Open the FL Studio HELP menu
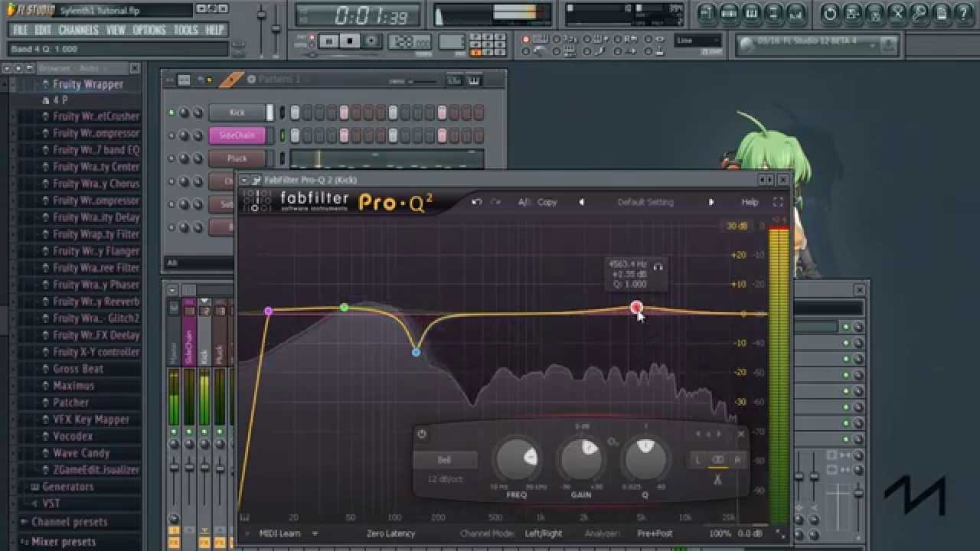 click(214, 30)
